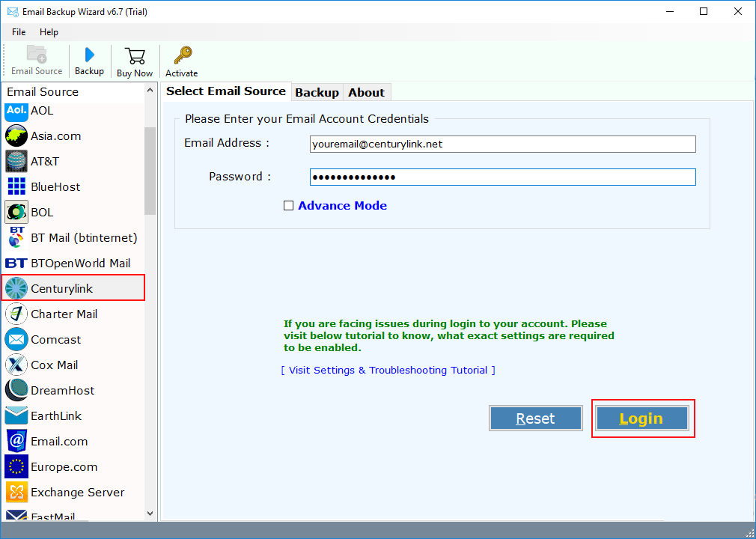This screenshot has width=756, height=539.
Task: Select the BOL icon
Action: click(16, 212)
